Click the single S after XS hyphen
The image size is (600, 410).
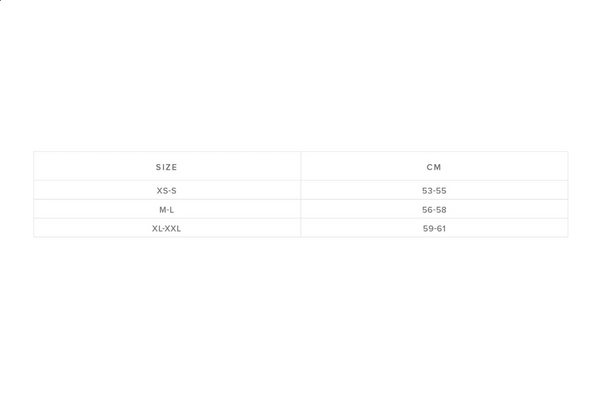pyautogui.click(x=174, y=191)
